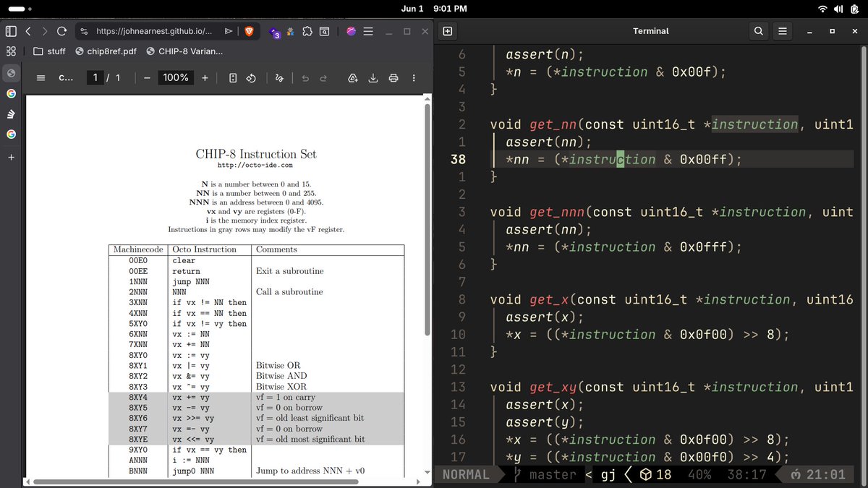Image resolution: width=868 pixels, height=488 pixels.
Task: Open the clock showing Jun 1 9:01 PM
Action: [434, 9]
